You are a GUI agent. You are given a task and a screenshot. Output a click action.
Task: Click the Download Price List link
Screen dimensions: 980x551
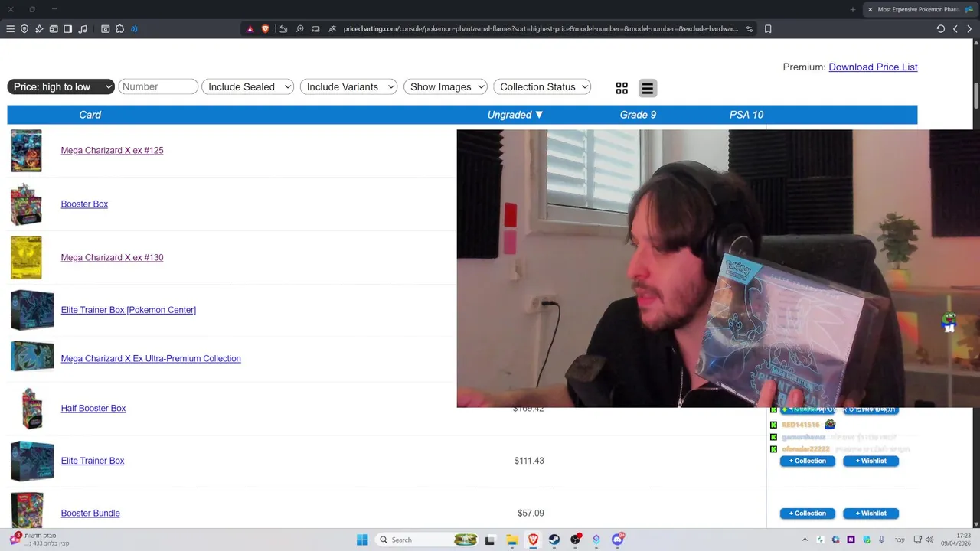(x=873, y=67)
